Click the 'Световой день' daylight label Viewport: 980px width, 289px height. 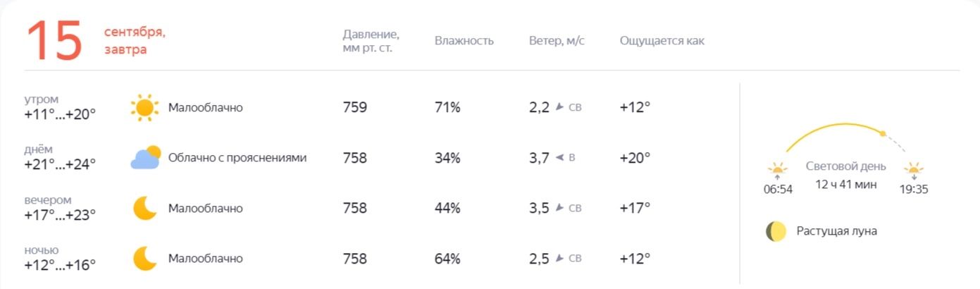coord(846,166)
